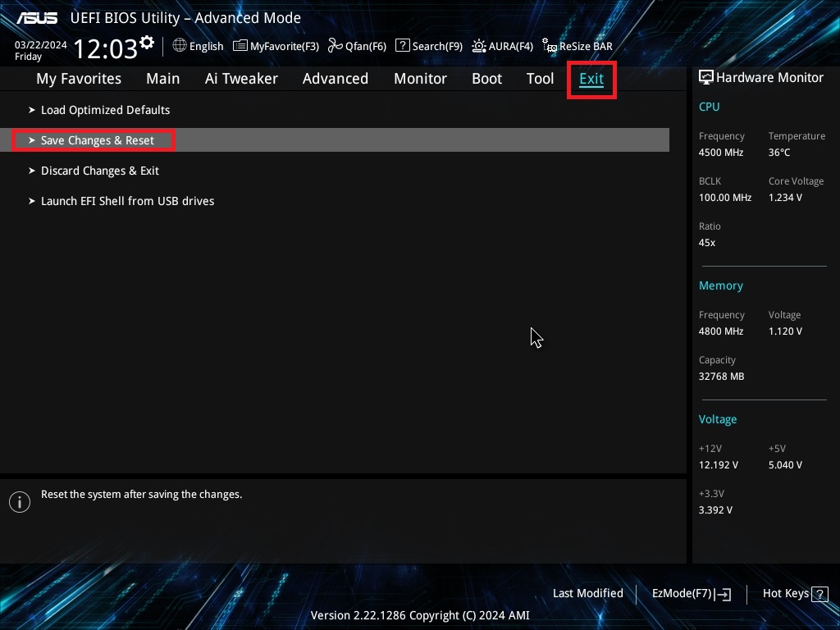Launch EFI Shell from USB drives
Image resolution: width=840 pixels, height=630 pixels.
(128, 200)
